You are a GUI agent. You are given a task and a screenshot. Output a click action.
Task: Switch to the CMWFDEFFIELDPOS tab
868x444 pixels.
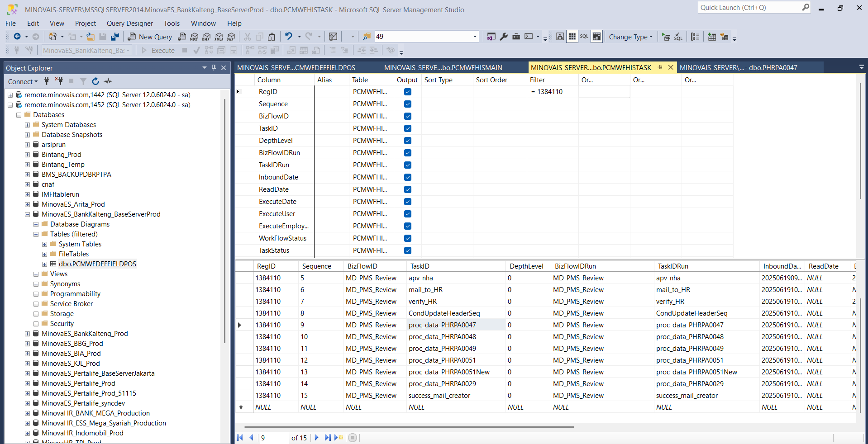(x=296, y=67)
